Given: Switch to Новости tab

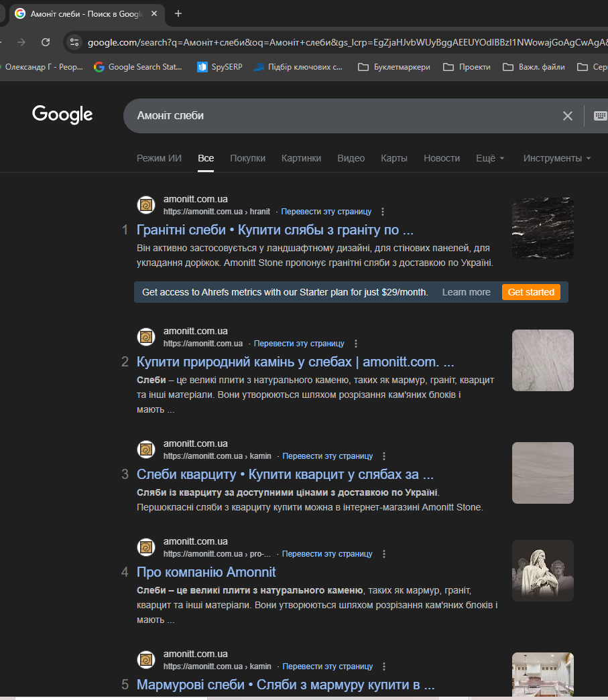Looking at the screenshot, I should click(442, 158).
